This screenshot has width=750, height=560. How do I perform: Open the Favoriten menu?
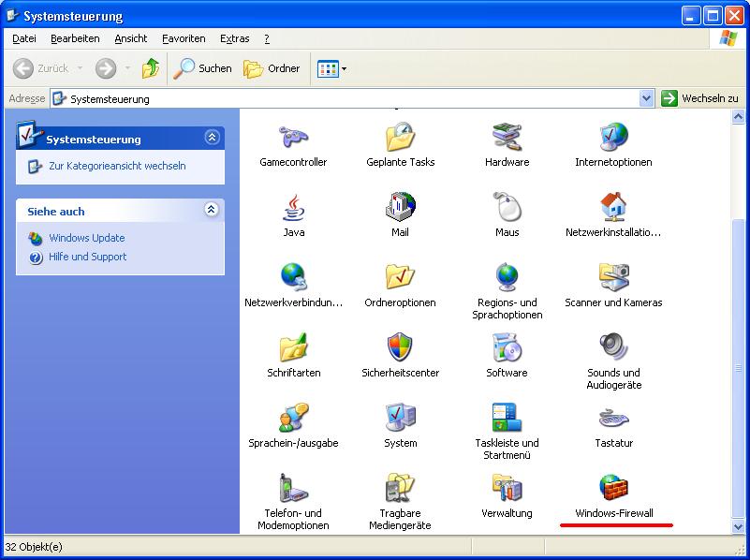pos(184,38)
